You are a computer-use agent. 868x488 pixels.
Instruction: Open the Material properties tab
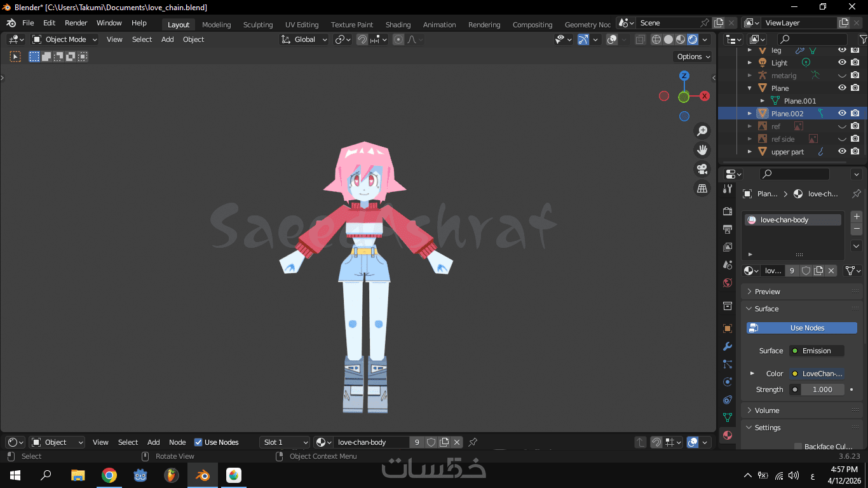pyautogui.click(x=728, y=435)
